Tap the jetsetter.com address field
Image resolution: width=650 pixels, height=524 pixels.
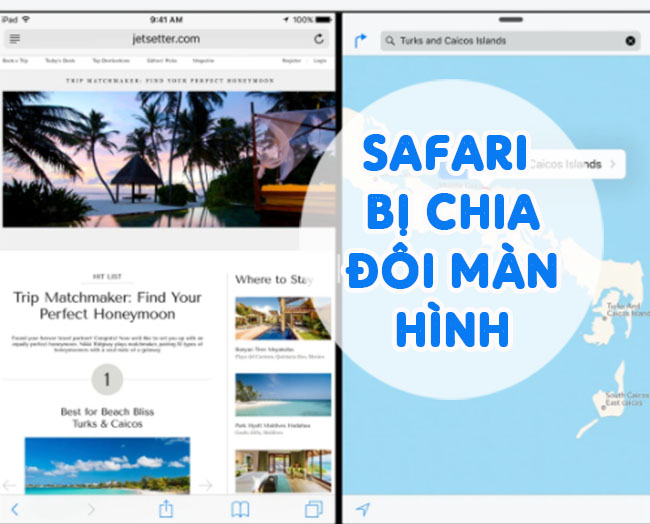point(166,39)
